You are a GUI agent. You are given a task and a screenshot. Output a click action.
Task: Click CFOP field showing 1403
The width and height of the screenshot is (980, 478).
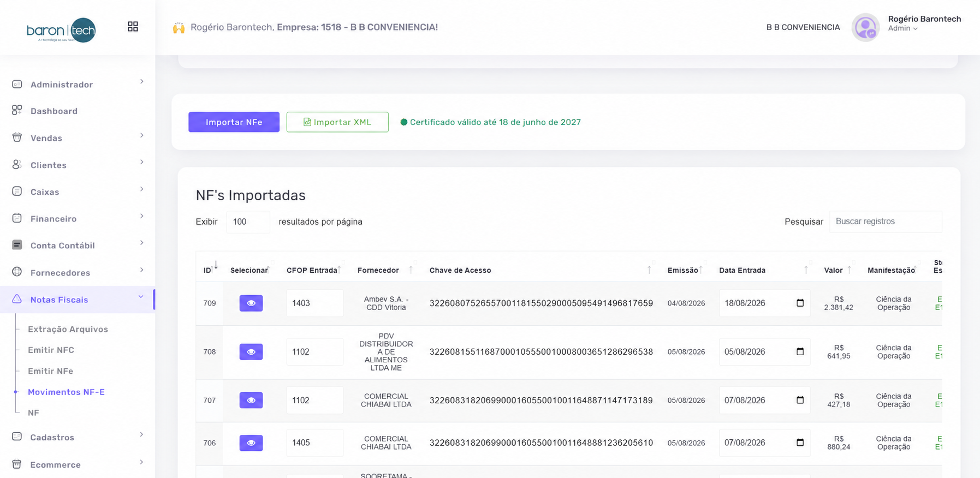pyautogui.click(x=315, y=303)
